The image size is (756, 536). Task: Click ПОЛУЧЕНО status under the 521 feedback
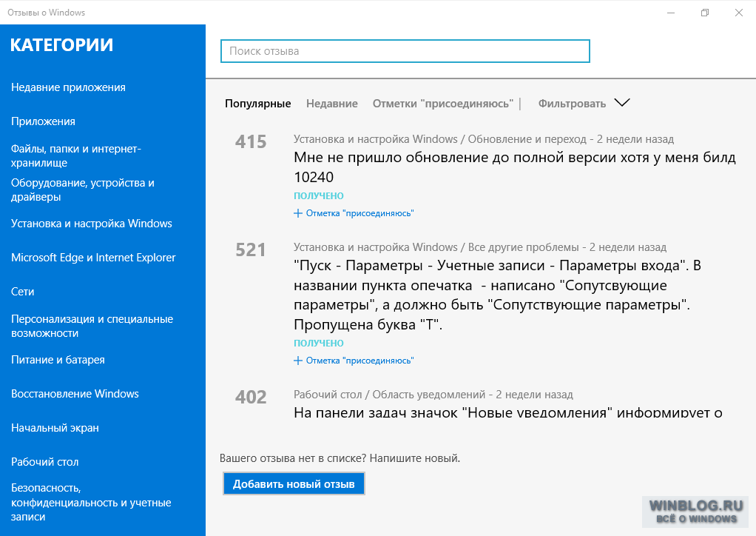pos(319,343)
